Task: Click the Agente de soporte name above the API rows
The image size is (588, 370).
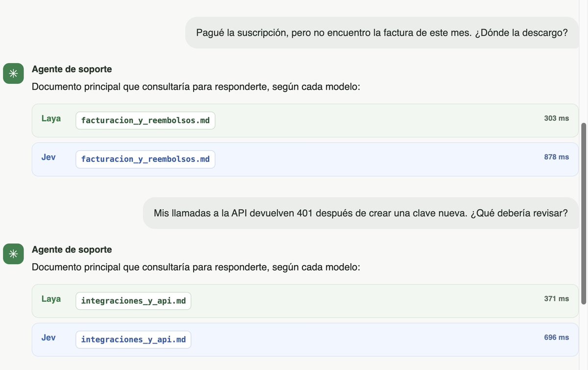Action: coord(72,250)
